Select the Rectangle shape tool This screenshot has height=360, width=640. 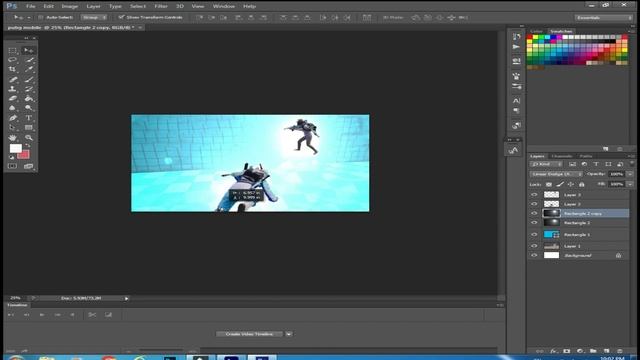pos(29,128)
